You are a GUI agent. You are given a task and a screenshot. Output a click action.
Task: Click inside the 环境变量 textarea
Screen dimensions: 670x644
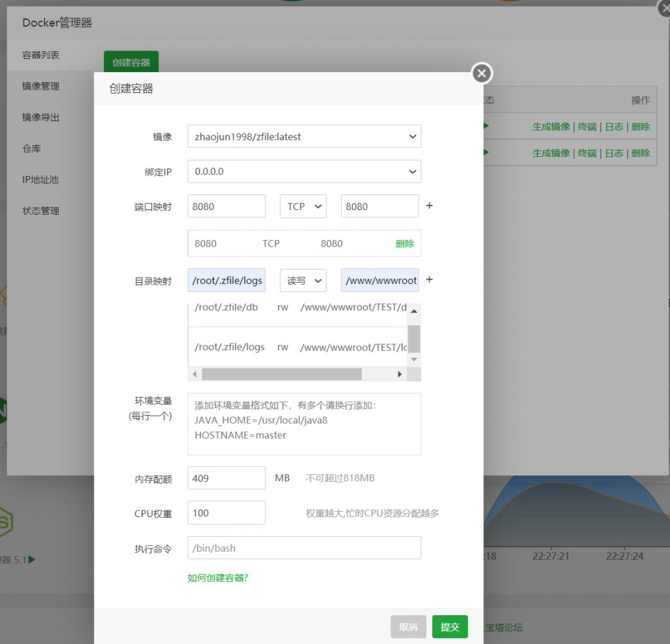pyautogui.click(x=304, y=423)
